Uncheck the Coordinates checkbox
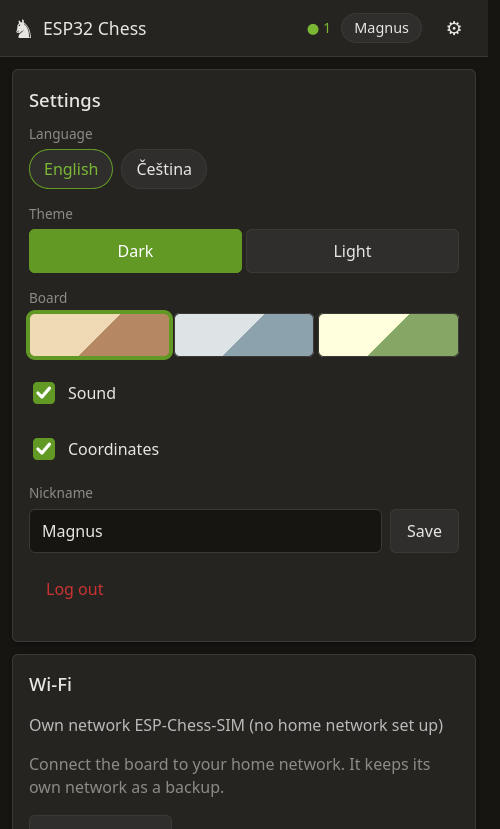The width and height of the screenshot is (500, 829). [44, 449]
